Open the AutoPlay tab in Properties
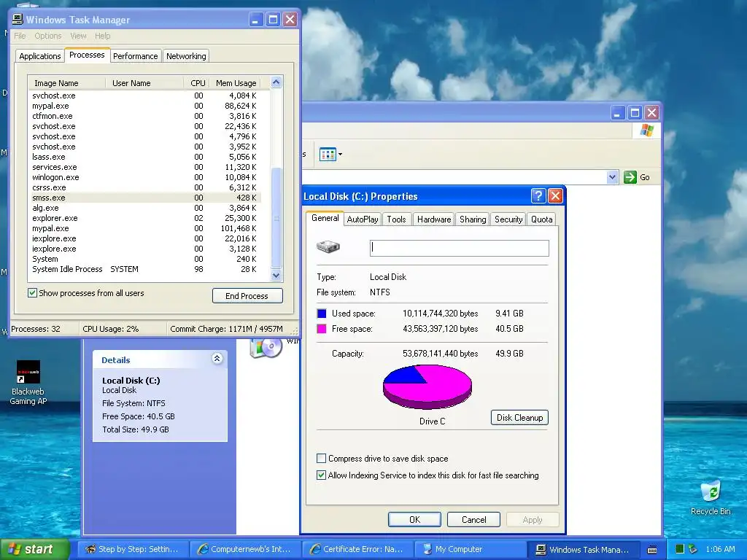 tap(362, 219)
